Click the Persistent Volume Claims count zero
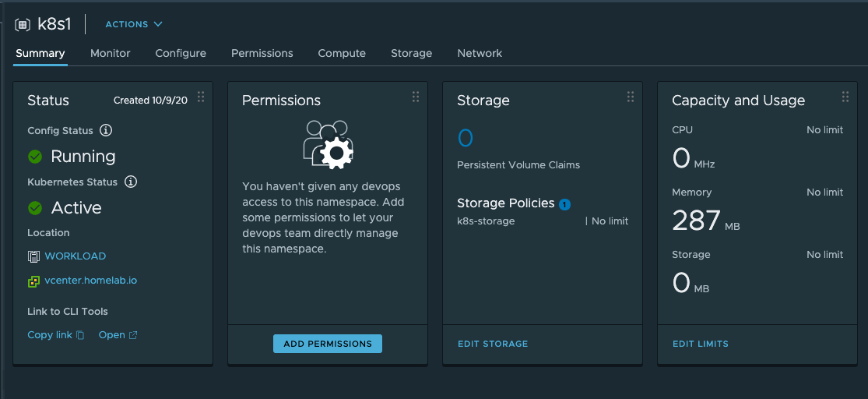This screenshot has height=399, width=868. click(466, 139)
